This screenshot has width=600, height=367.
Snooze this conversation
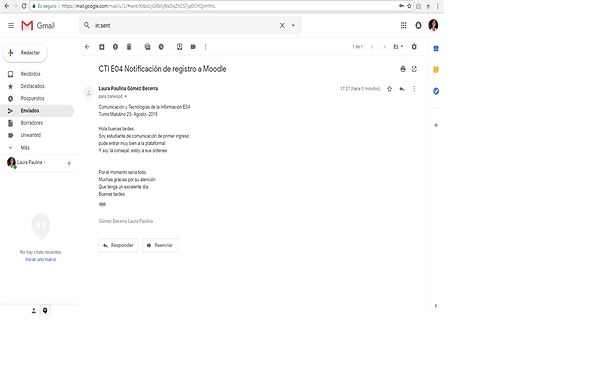tap(161, 47)
